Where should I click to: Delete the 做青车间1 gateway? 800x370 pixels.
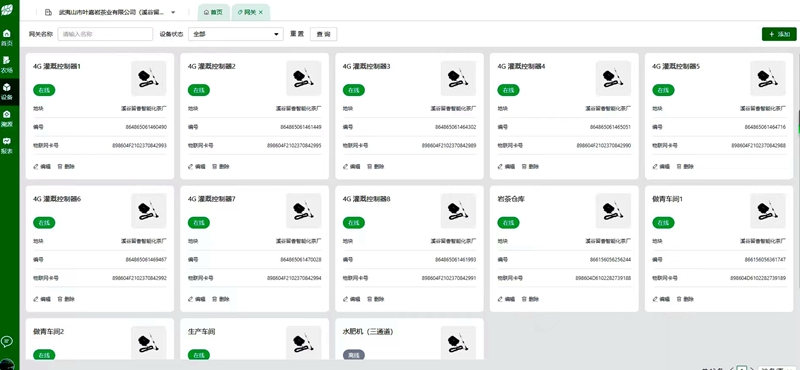click(685, 299)
